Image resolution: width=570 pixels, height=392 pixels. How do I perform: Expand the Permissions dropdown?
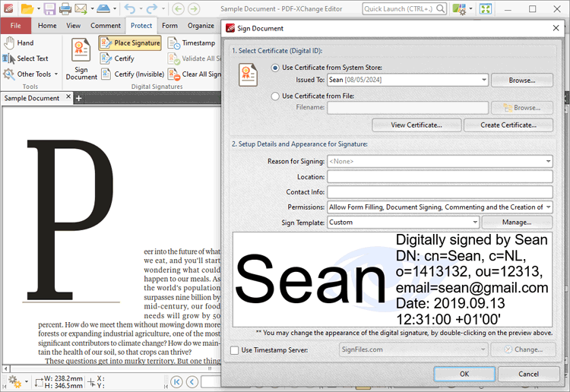(x=548, y=207)
